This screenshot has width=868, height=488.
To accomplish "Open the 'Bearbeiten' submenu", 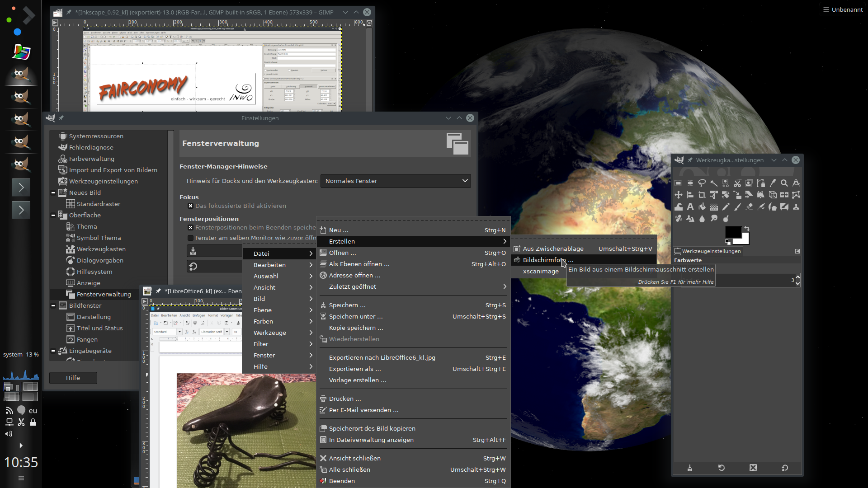I will tap(279, 265).
